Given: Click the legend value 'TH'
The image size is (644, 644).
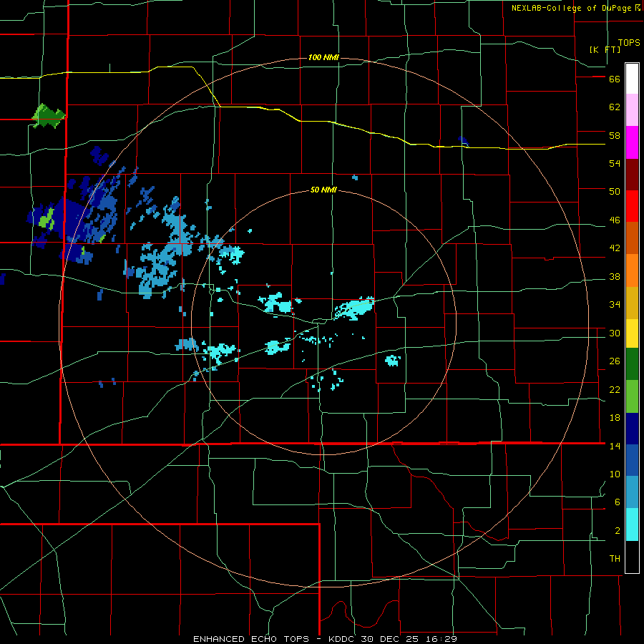Looking at the screenshot, I should 615,559.
